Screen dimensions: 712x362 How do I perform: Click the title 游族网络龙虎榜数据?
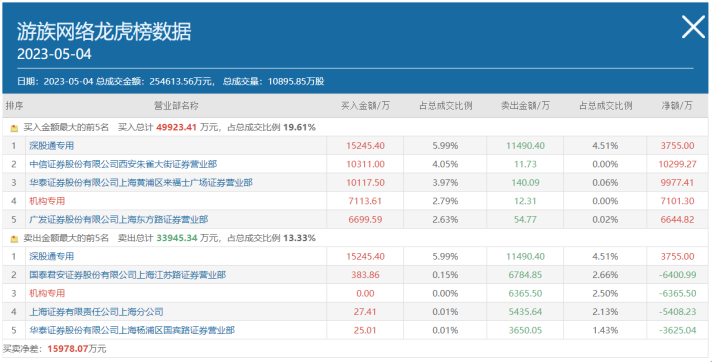pos(104,31)
